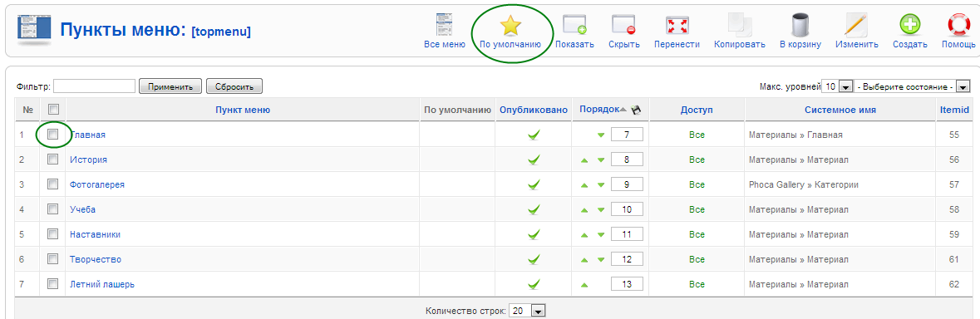Check the Летний лашерь row checkbox
The image size is (980, 319).
53,284
